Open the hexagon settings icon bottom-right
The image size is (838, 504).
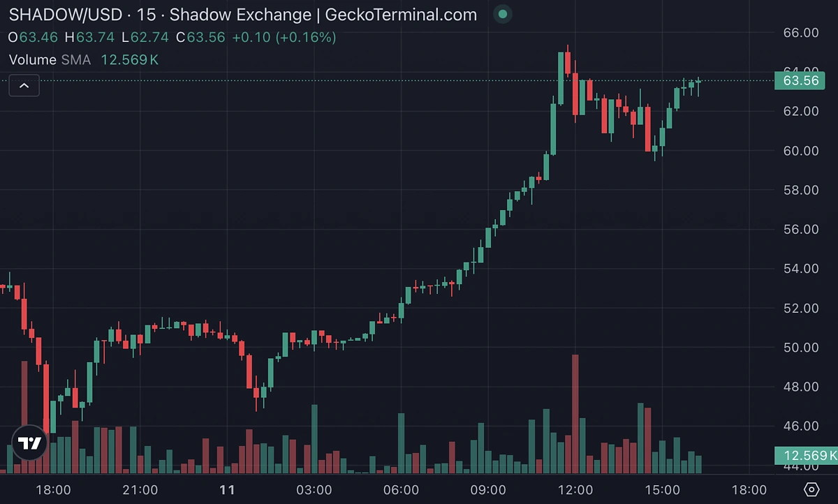pos(810,489)
